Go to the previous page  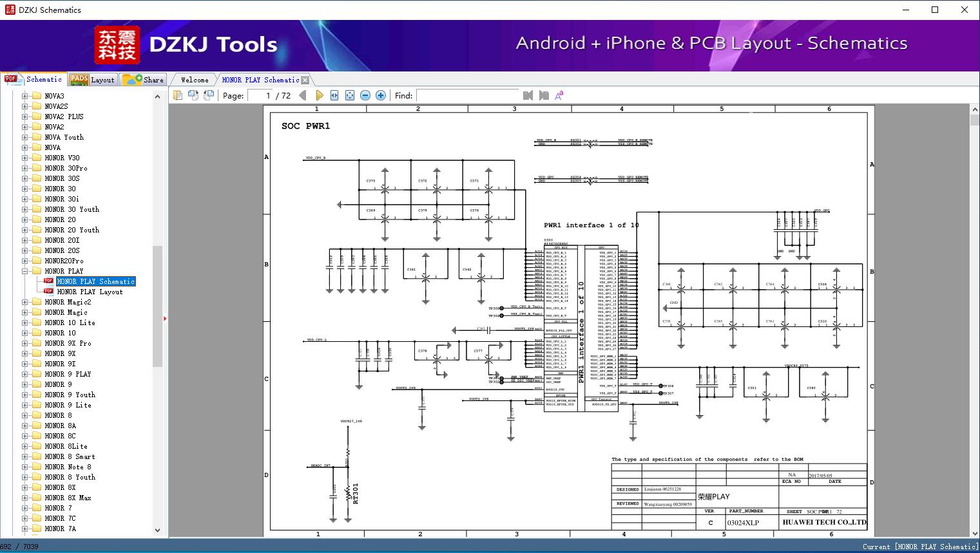click(x=303, y=95)
